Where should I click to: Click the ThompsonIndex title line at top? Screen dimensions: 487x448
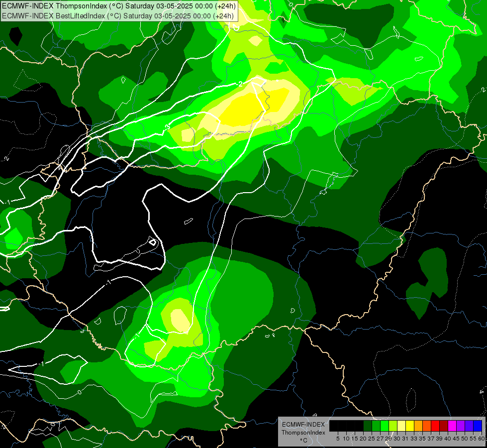coord(119,6)
